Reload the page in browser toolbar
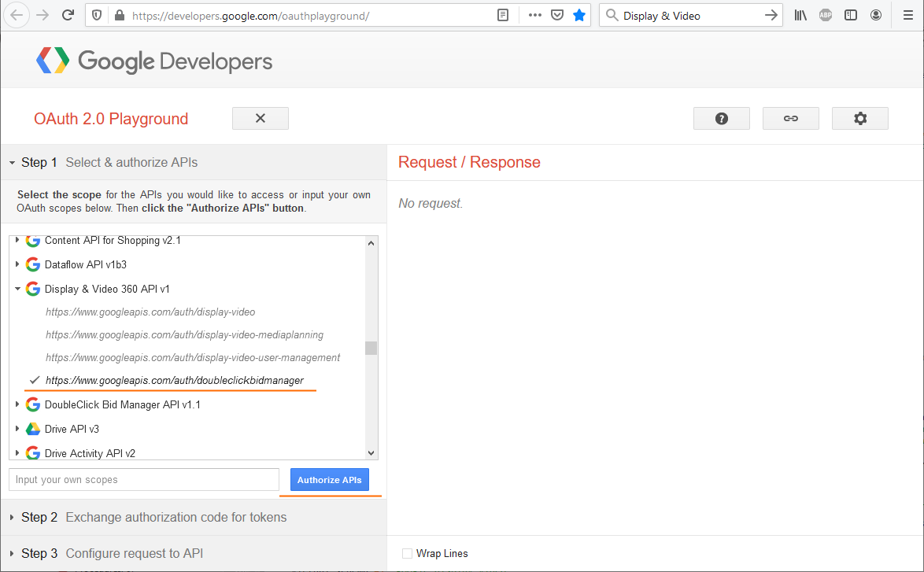This screenshot has width=924, height=572. click(x=68, y=15)
